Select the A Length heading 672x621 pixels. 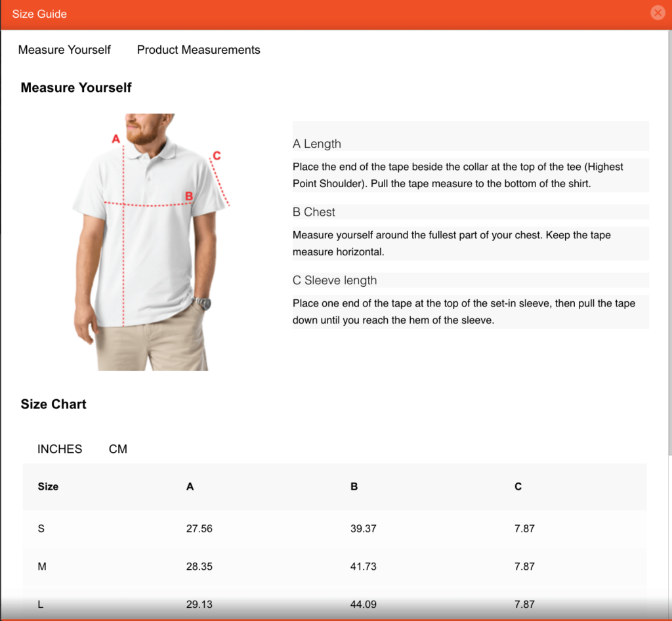(317, 144)
